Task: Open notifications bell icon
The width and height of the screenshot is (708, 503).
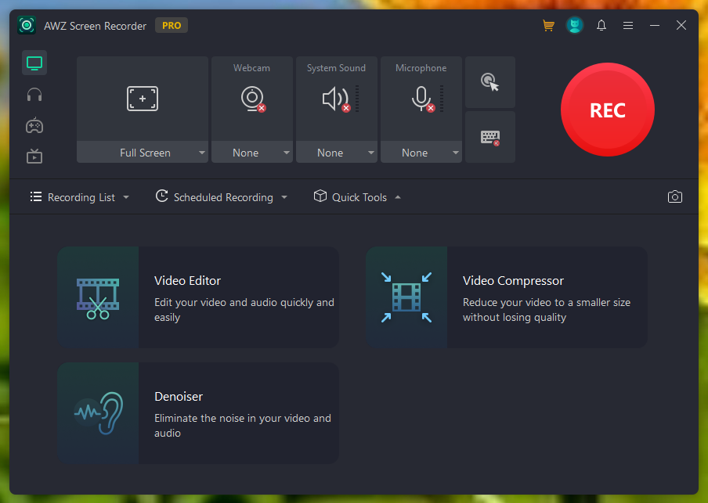Action: (601, 25)
